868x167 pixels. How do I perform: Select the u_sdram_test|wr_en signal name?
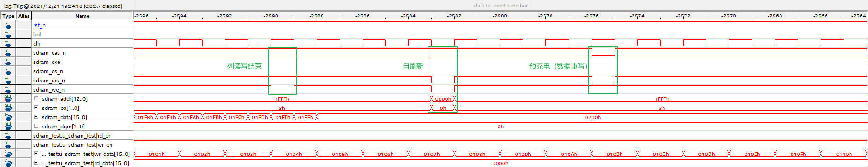pos(73,145)
